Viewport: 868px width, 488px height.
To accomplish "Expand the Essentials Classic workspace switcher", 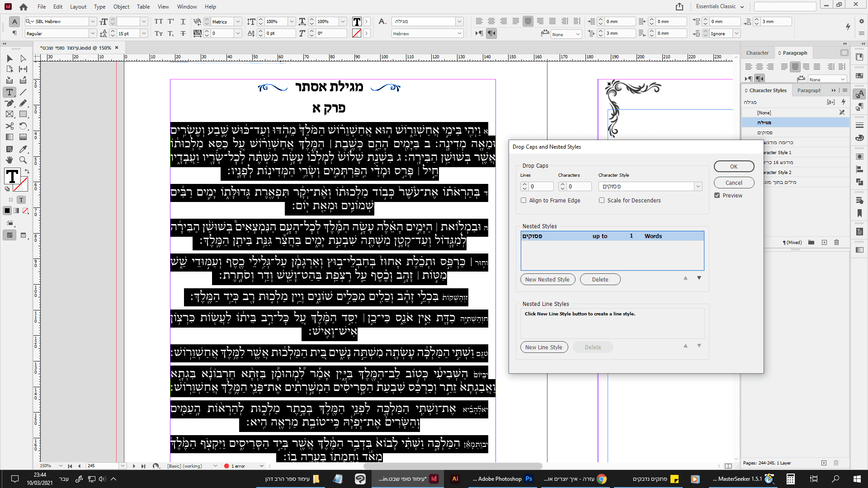I will click(x=742, y=6).
